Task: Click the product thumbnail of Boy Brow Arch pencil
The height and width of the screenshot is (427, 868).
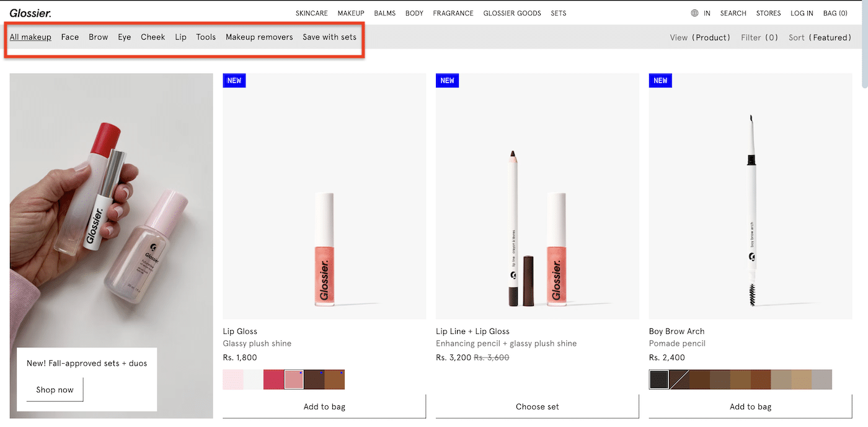Action: point(750,196)
